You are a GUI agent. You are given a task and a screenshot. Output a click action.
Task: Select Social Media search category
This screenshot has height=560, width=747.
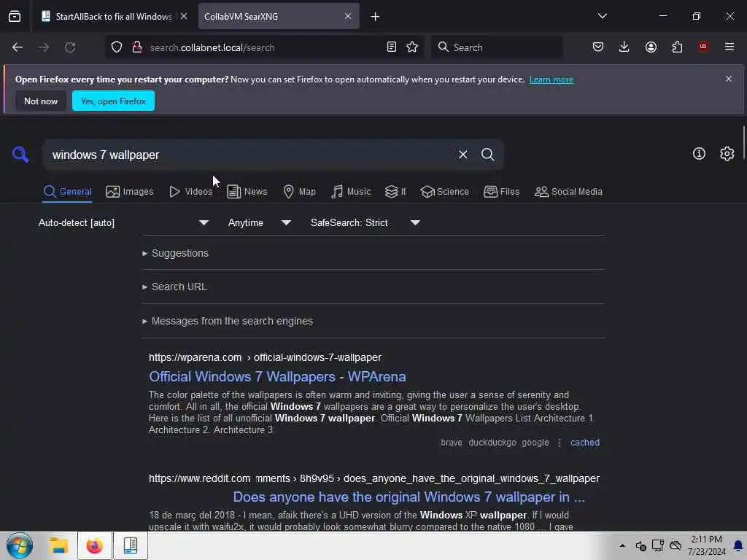(x=568, y=192)
